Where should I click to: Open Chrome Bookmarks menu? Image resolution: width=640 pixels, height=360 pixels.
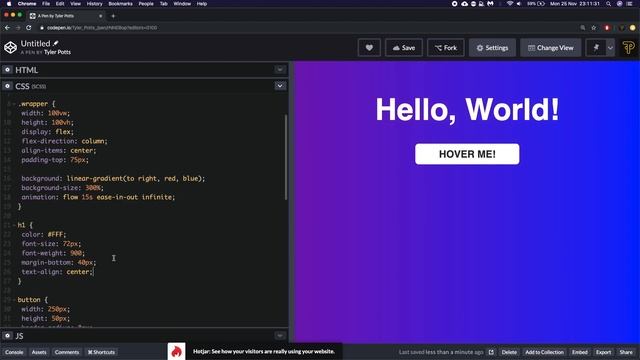(x=120, y=4)
